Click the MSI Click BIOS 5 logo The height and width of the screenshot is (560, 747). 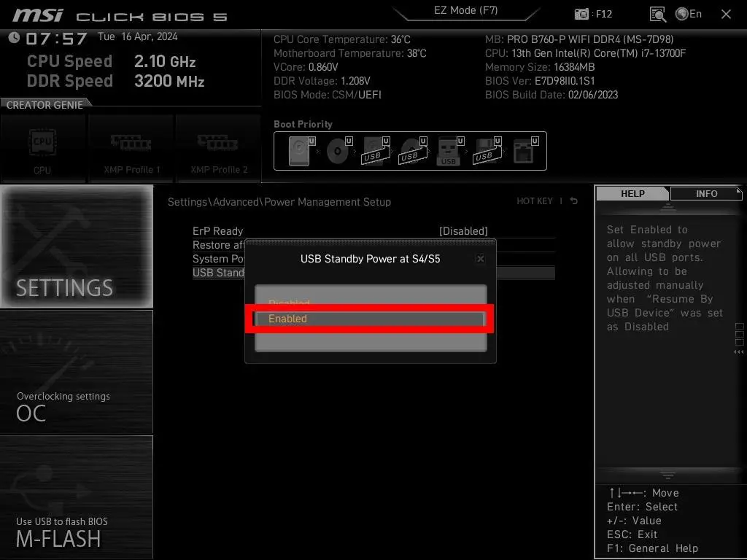(x=120, y=15)
